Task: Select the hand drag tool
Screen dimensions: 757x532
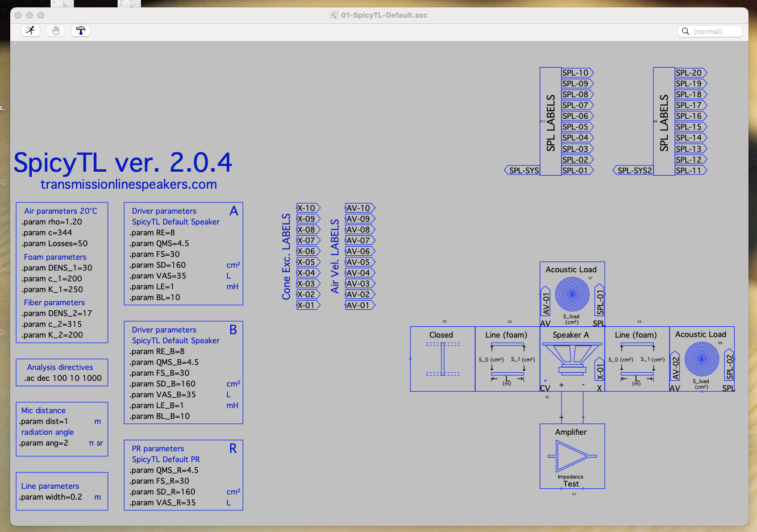Action: point(56,31)
